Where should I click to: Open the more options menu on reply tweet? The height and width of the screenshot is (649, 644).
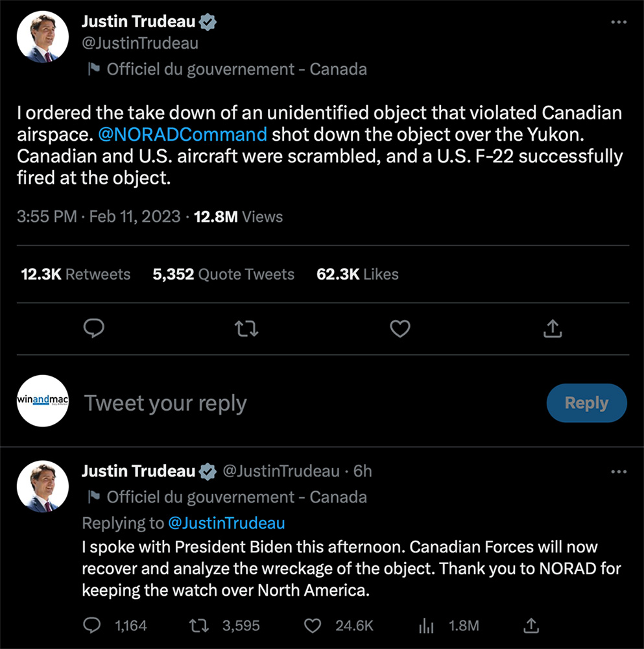[x=619, y=472]
